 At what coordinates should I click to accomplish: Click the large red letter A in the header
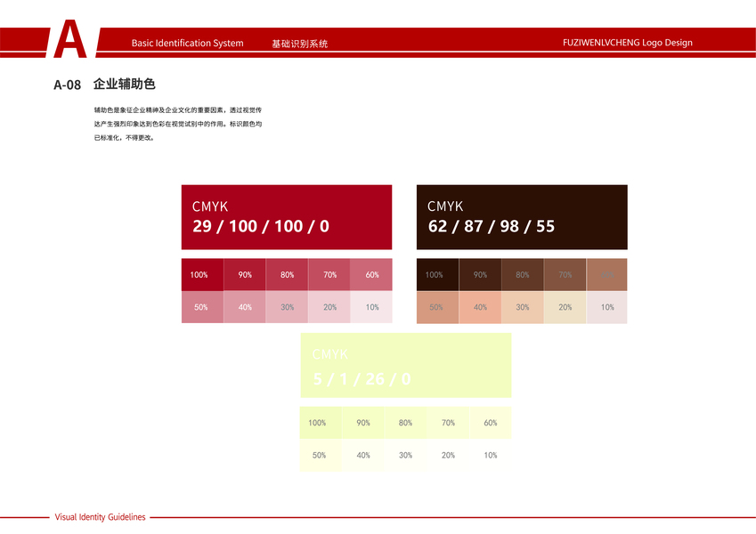[70, 38]
